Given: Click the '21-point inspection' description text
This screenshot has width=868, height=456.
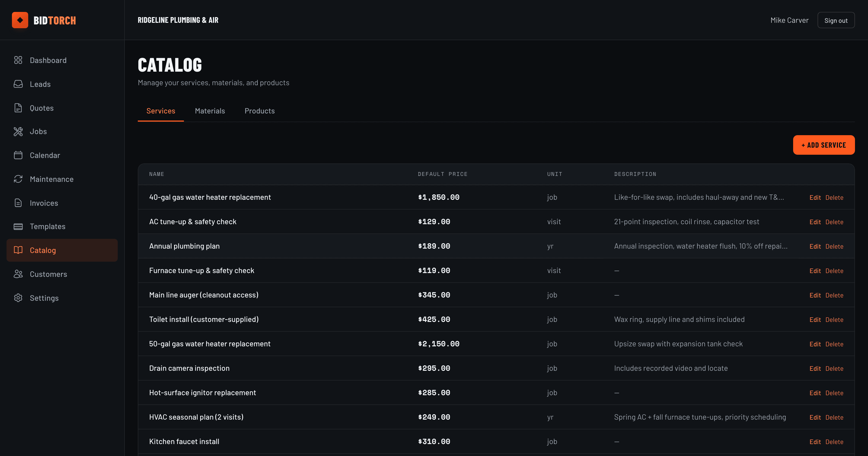Looking at the screenshot, I should (x=686, y=221).
